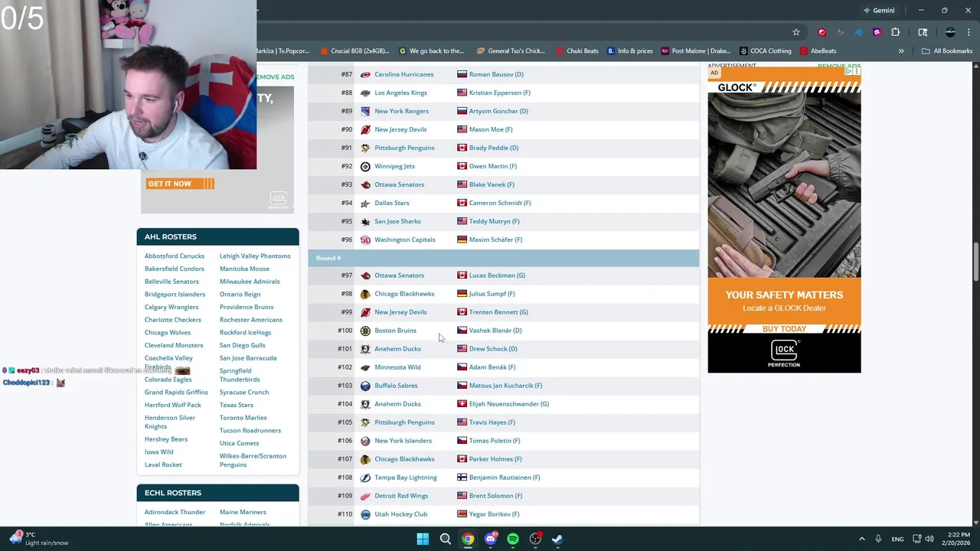Click the Los Angeles Kings logo icon
The height and width of the screenshot is (551, 980).
[365, 93]
